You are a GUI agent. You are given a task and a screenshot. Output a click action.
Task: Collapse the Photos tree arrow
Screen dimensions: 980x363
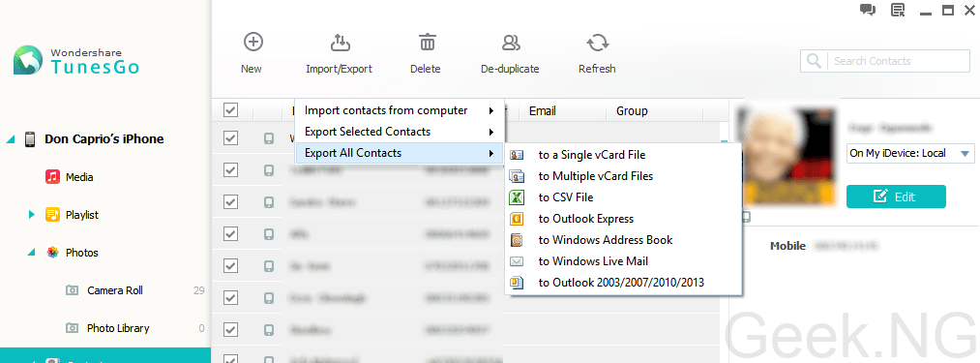coord(31,253)
